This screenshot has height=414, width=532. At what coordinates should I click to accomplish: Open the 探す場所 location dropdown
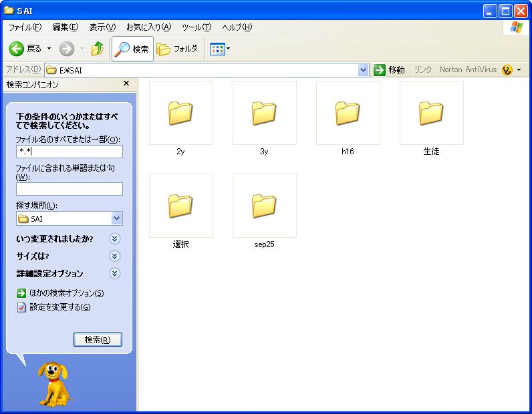[117, 218]
